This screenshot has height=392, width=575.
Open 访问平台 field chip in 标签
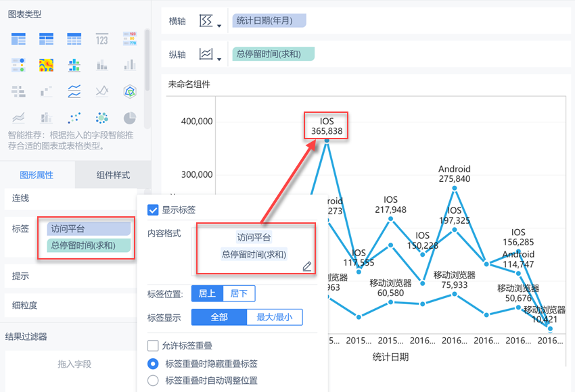[89, 229]
